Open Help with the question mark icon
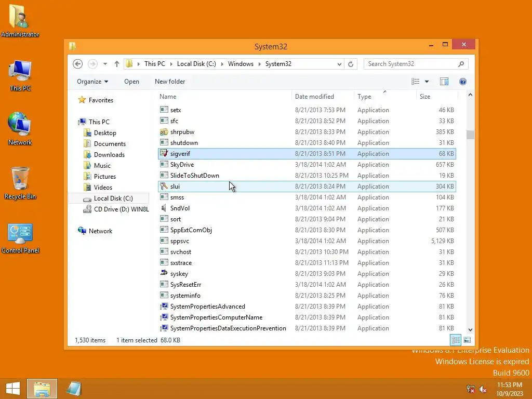The image size is (532, 399). click(463, 82)
